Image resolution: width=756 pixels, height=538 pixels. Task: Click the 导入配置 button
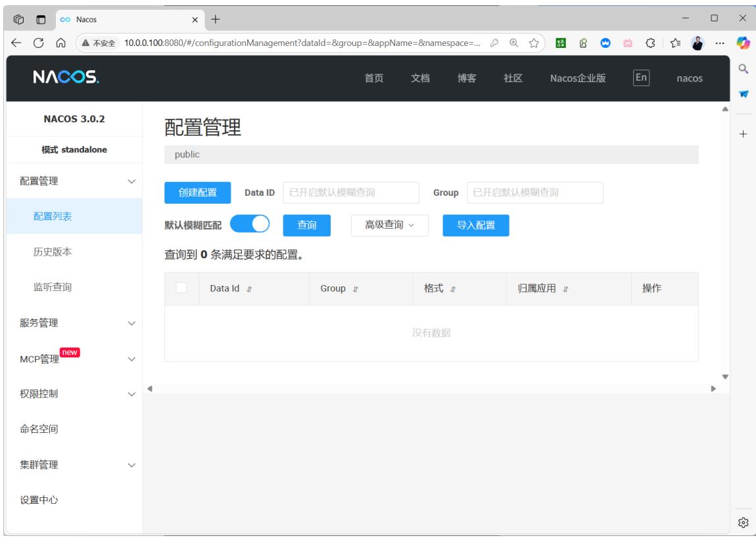pos(476,225)
